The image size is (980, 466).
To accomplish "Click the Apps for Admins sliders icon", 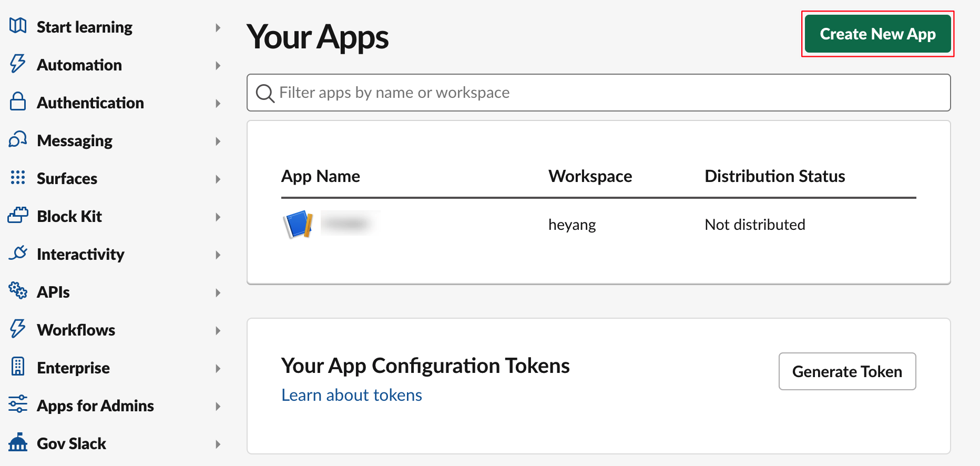I will [18, 404].
